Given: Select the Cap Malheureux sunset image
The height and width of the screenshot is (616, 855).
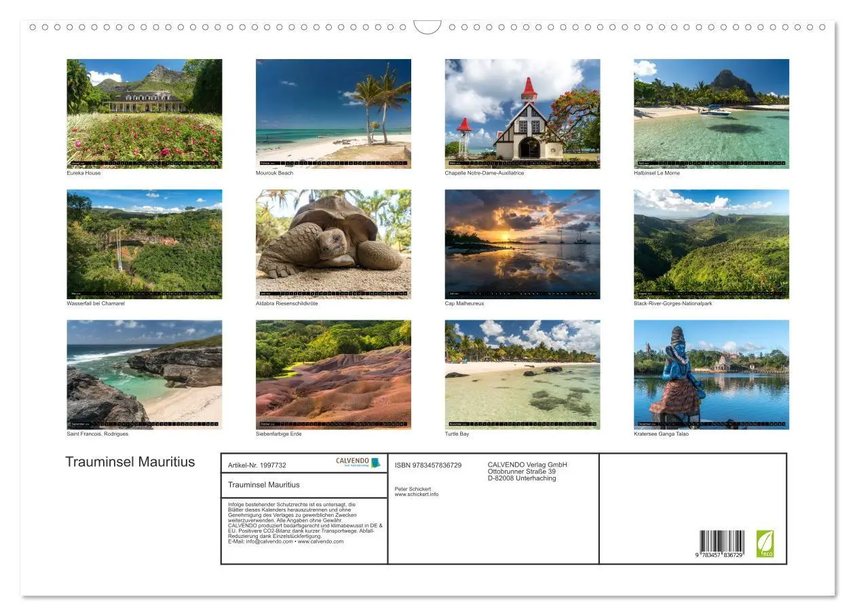Looking at the screenshot, I should (x=522, y=244).
